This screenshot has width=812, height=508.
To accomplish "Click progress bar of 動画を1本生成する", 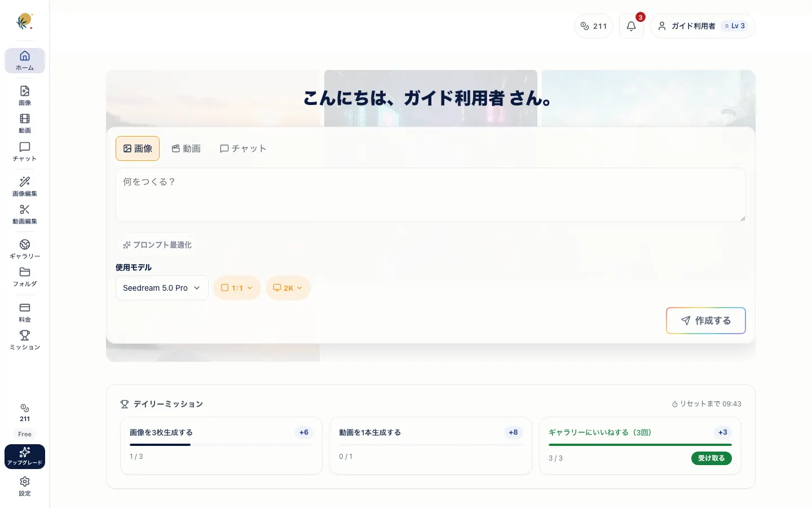I will click(431, 445).
